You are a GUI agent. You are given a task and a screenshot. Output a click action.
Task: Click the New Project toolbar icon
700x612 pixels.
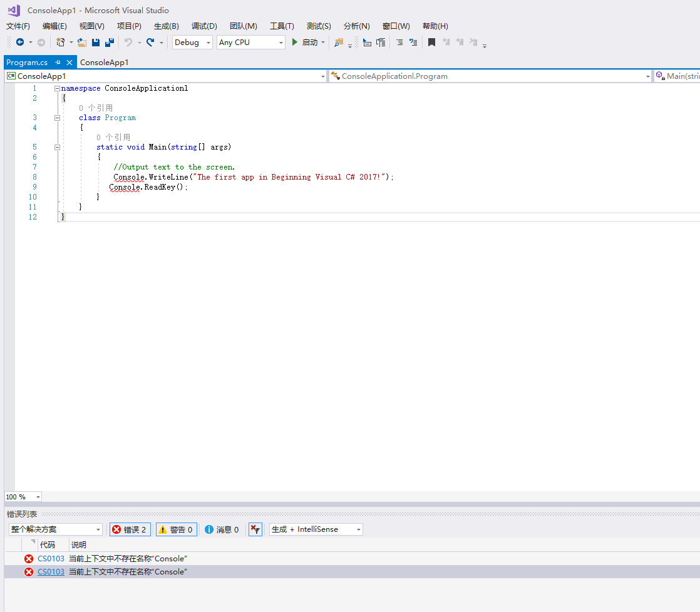[60, 43]
